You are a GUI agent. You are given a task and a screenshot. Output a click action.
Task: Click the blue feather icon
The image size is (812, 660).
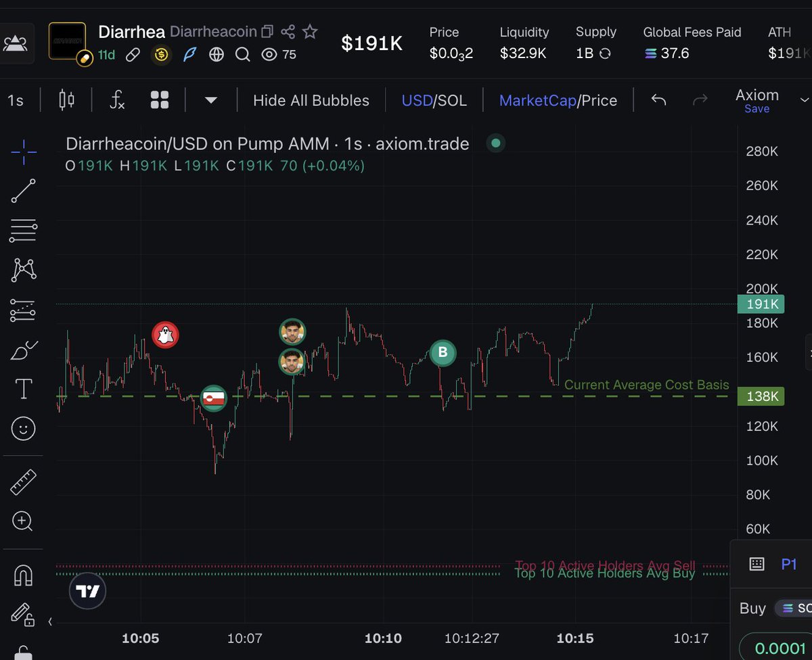point(189,55)
